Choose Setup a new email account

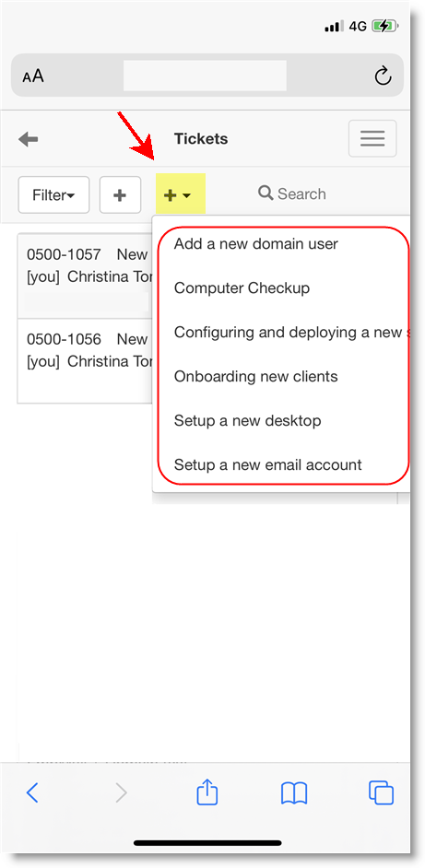(x=267, y=464)
